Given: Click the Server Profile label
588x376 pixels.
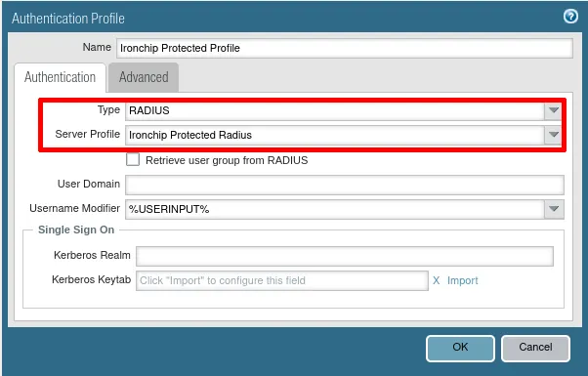Looking at the screenshot, I should (x=87, y=134).
